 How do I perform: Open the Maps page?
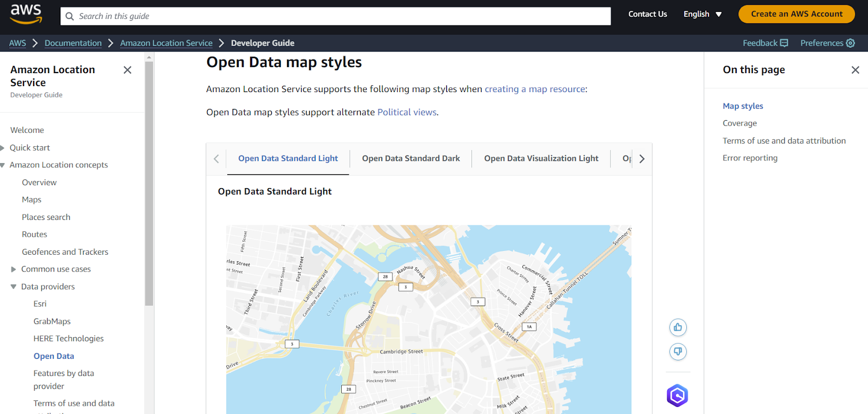pos(31,200)
